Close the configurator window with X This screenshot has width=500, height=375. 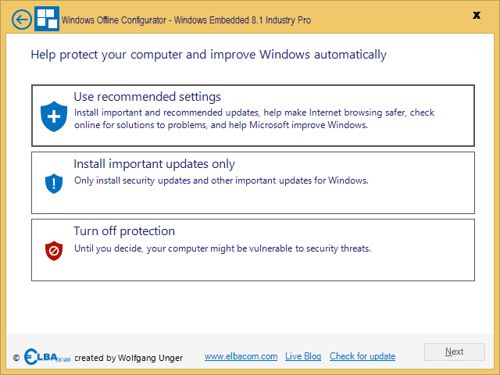pos(477,15)
